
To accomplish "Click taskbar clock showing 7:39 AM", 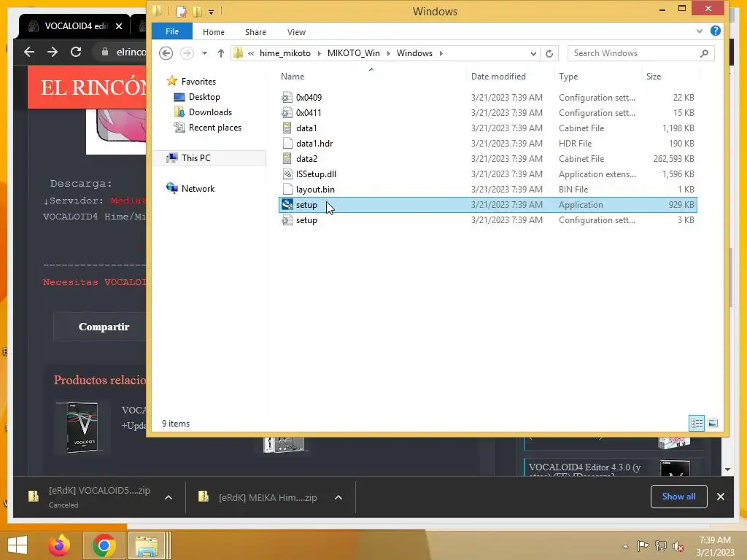I will 715,546.
